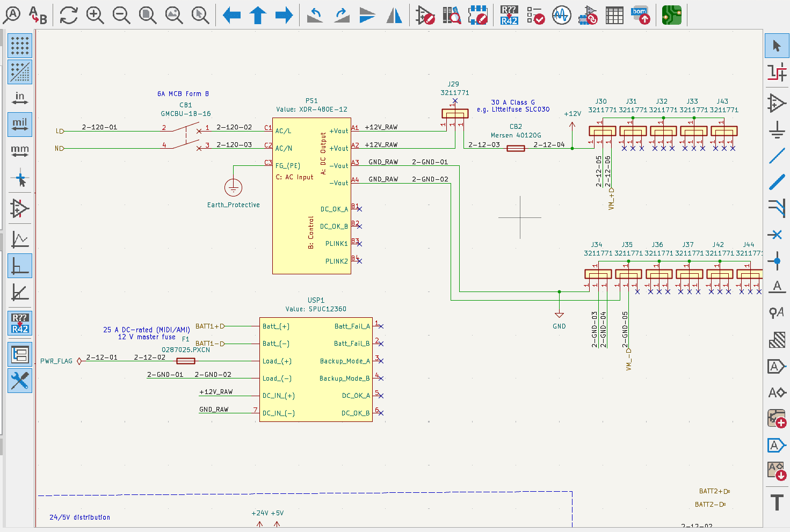Viewport: 790px width, 532px height.
Task: Switch units to inches
Action: click(20, 98)
